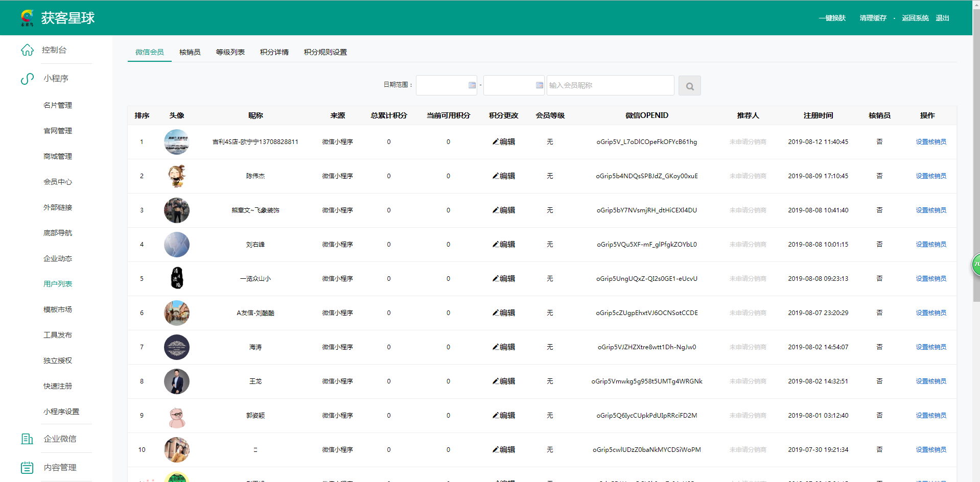Click the 小程序 sidebar icon
This screenshot has width=980, height=482.
pos(27,79)
